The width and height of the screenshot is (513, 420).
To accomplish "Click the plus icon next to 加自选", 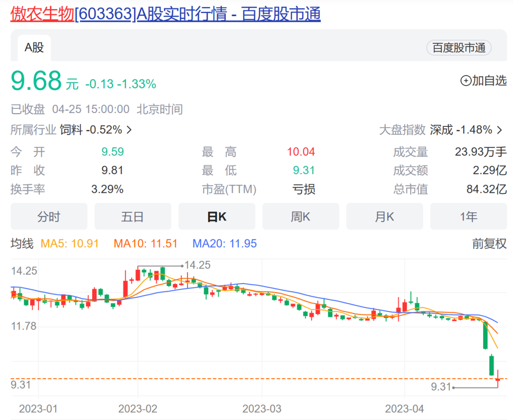I will [465, 80].
